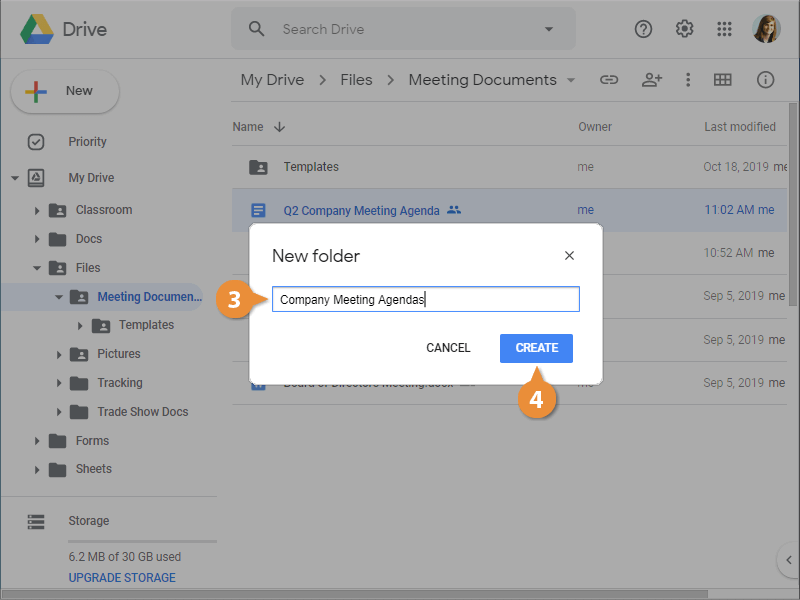Open more actions three-dot menu
The image size is (800, 600).
tap(688, 80)
